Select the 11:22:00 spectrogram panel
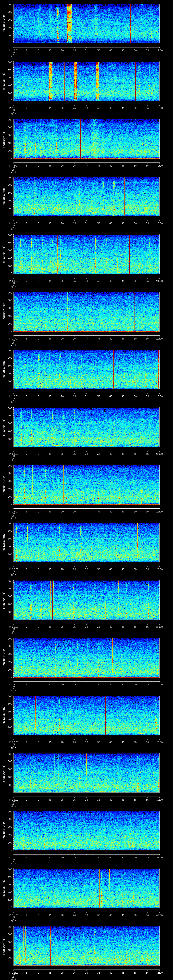Image resolution: width=173 pixels, height=980 pixels. pyautogui.click(x=86, y=369)
